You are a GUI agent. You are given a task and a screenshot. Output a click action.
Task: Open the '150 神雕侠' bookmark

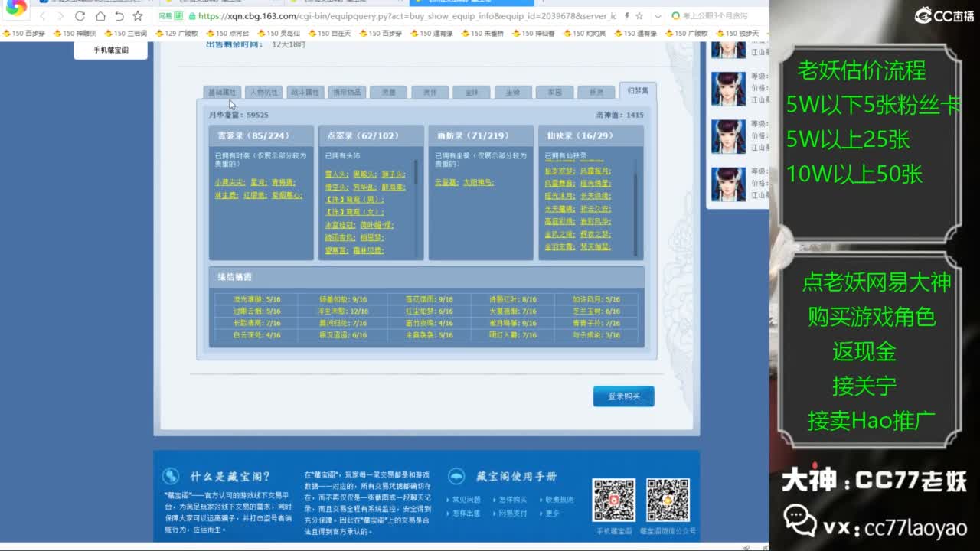74,34
